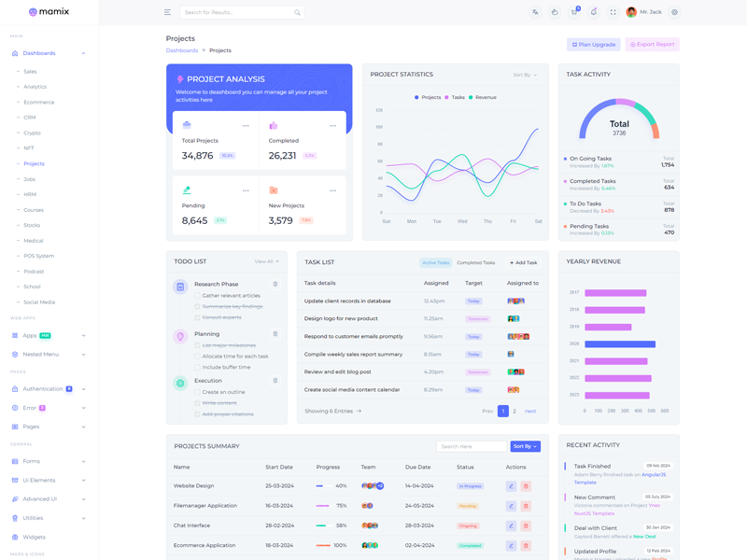
Task: Open the shopping cart icon in header
Action: 574,12
